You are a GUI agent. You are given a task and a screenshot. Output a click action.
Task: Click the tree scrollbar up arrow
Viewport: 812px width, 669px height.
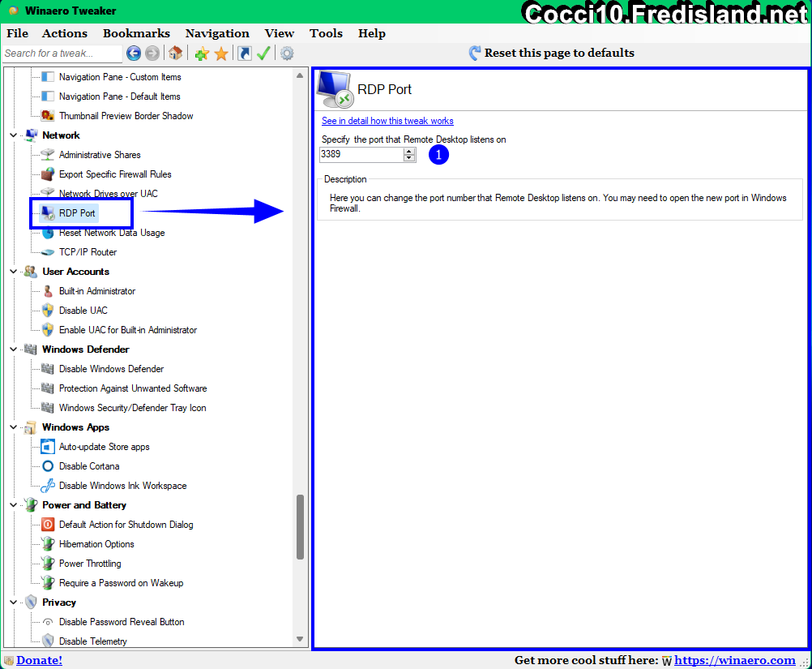click(300, 75)
